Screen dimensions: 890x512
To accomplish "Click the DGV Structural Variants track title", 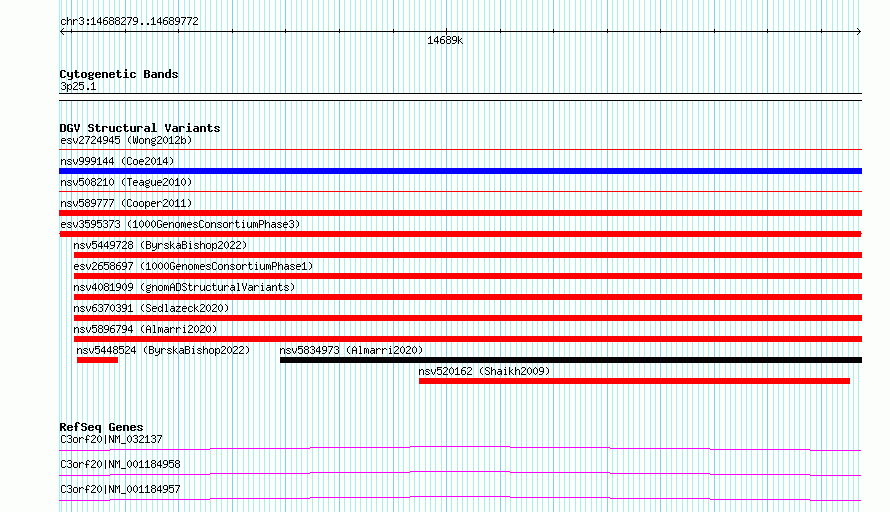I will (140, 128).
